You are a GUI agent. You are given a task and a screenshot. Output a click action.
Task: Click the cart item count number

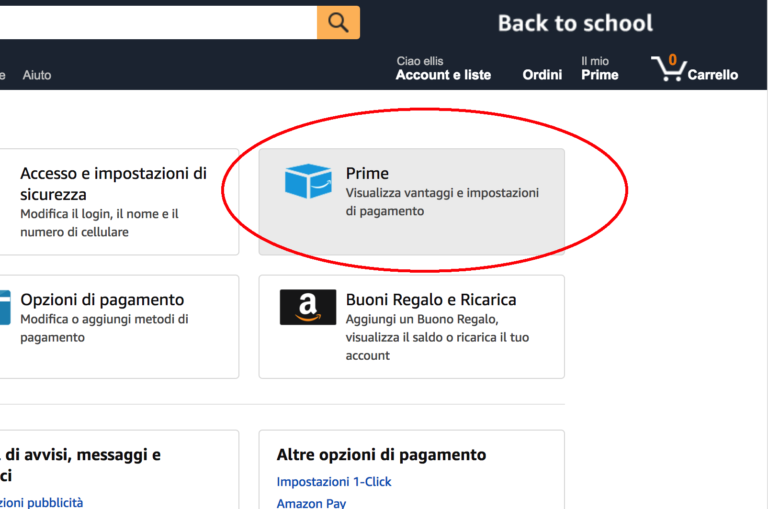[x=672, y=60]
